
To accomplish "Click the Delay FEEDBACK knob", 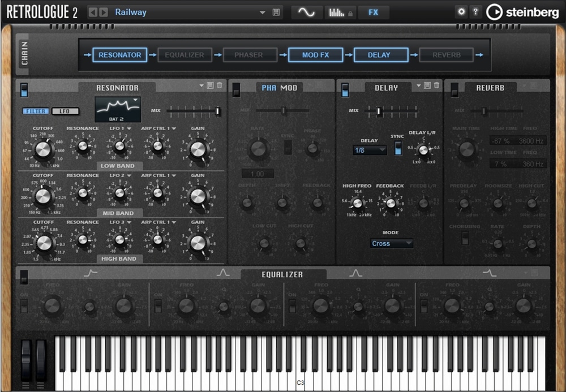I will (x=391, y=204).
